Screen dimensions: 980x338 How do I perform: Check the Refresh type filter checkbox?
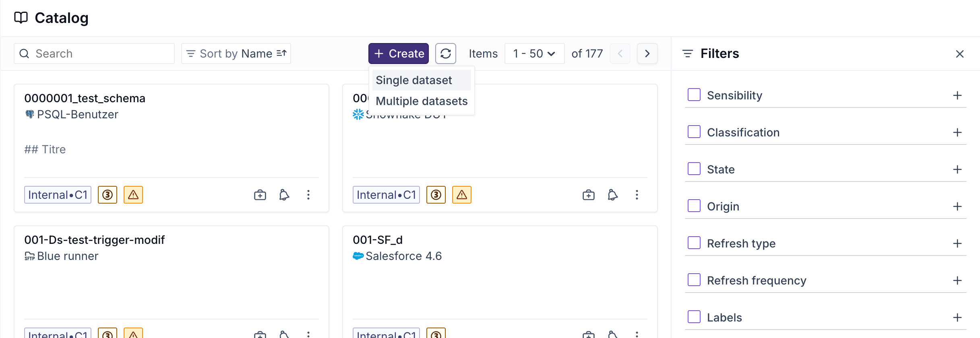tap(694, 243)
